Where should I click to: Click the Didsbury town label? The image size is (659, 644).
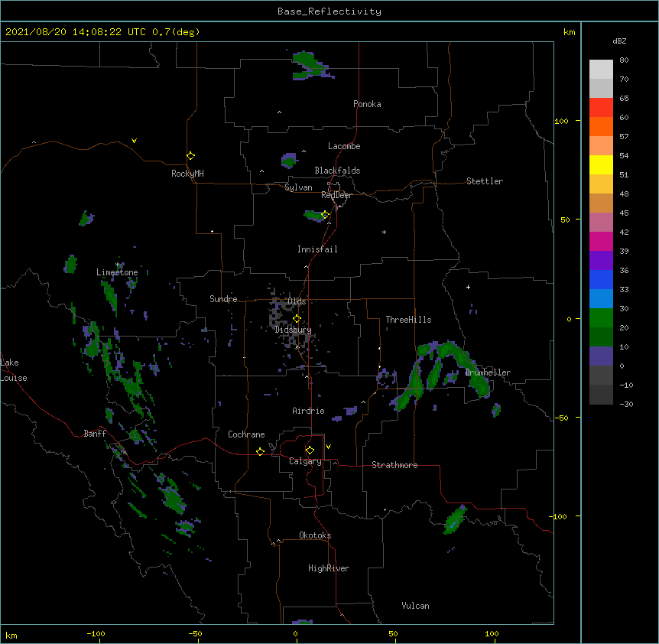[293, 330]
